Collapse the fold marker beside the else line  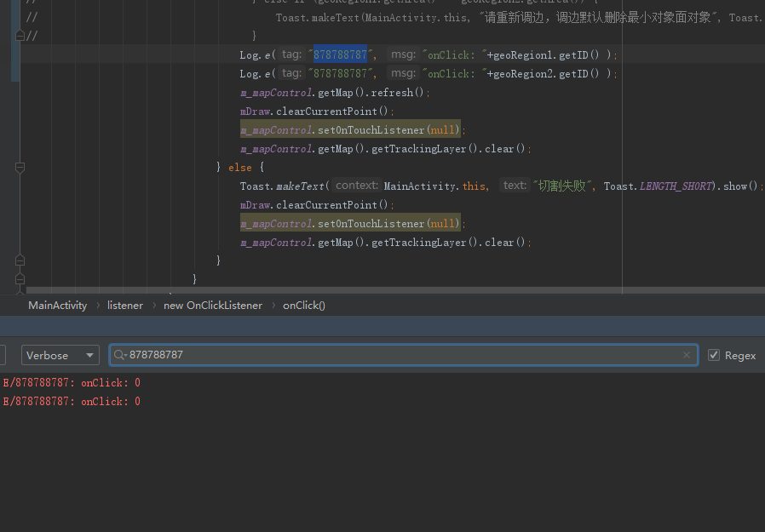pos(20,168)
